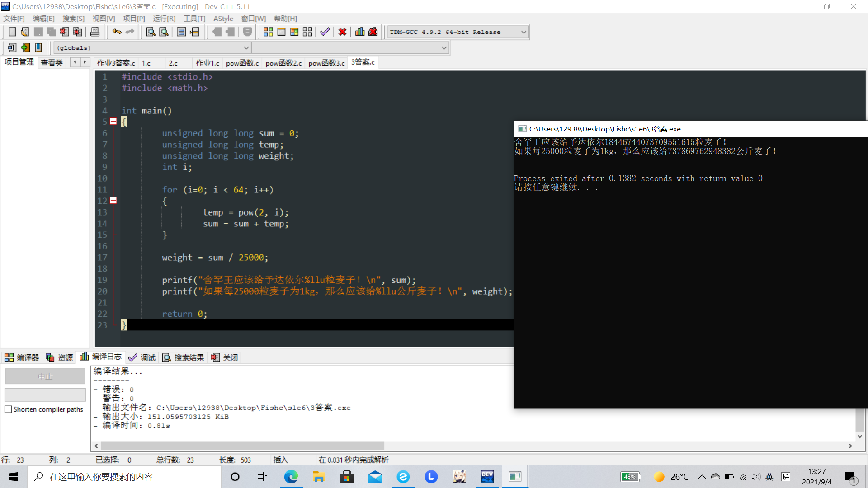
Task: Open the 搜索结果 bottom panel tab
Action: [183, 357]
